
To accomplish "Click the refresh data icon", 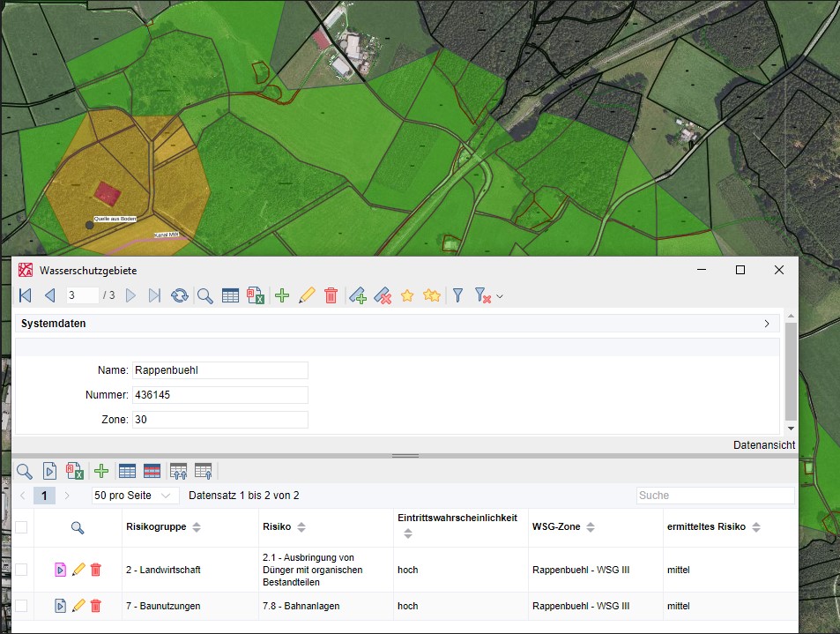I will [180, 295].
